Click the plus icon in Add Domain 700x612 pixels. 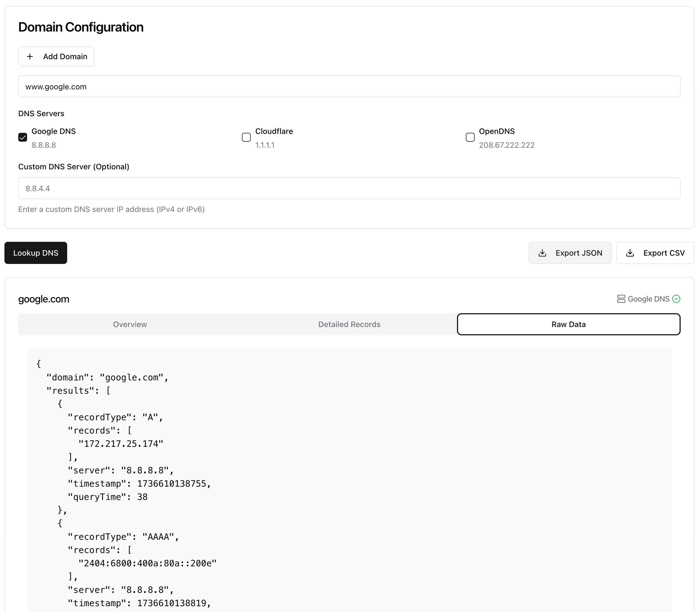click(x=30, y=56)
